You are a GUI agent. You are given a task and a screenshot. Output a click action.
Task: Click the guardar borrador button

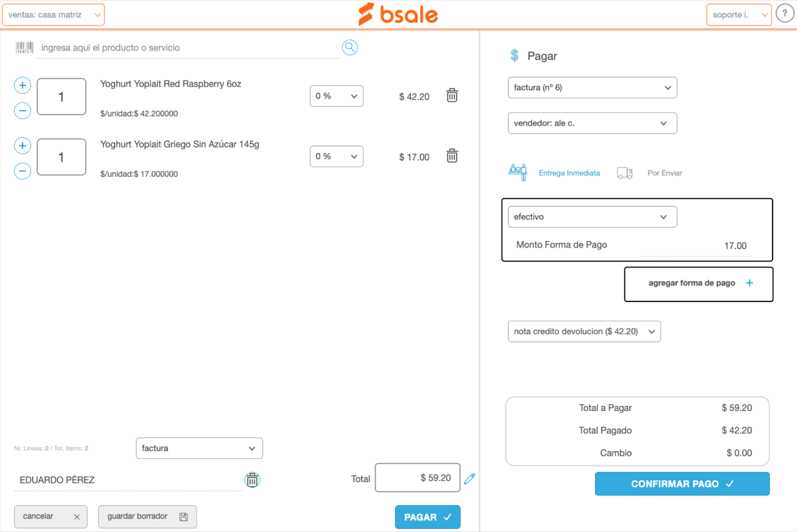tap(147, 517)
